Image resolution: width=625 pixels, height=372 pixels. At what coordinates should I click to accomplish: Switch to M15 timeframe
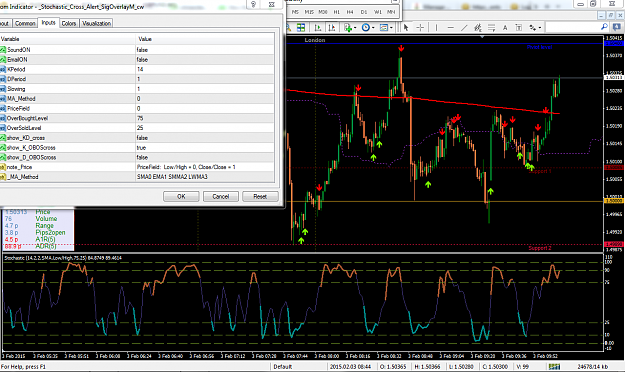[x=309, y=12]
